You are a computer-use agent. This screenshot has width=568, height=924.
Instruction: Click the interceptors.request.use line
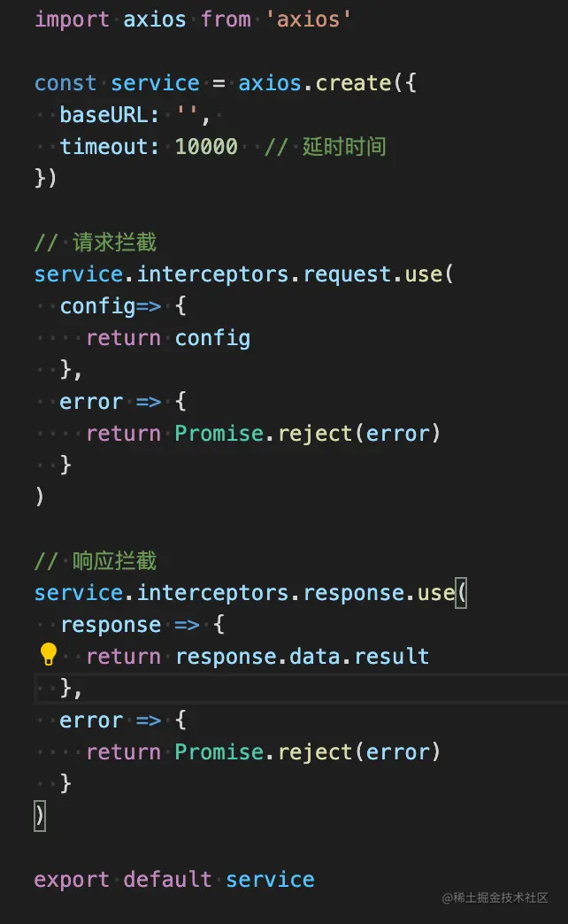click(x=243, y=274)
